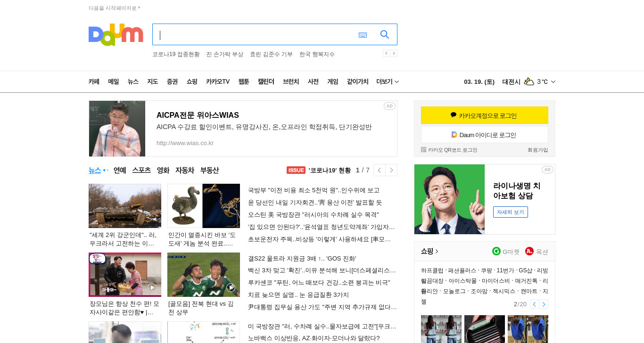The height and width of the screenshot is (343, 644).
Task: Open the Auction (옥션) shopping link
Action: [x=537, y=252]
